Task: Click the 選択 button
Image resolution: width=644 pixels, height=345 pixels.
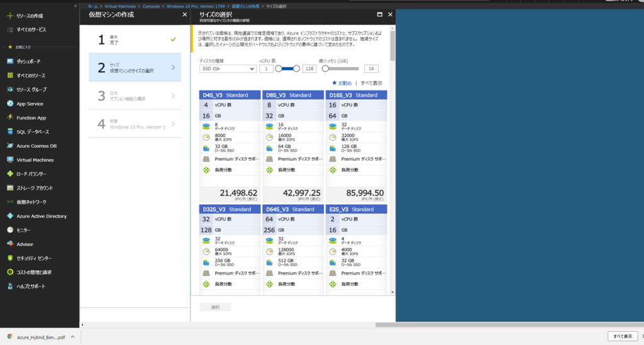Action: 215,307
